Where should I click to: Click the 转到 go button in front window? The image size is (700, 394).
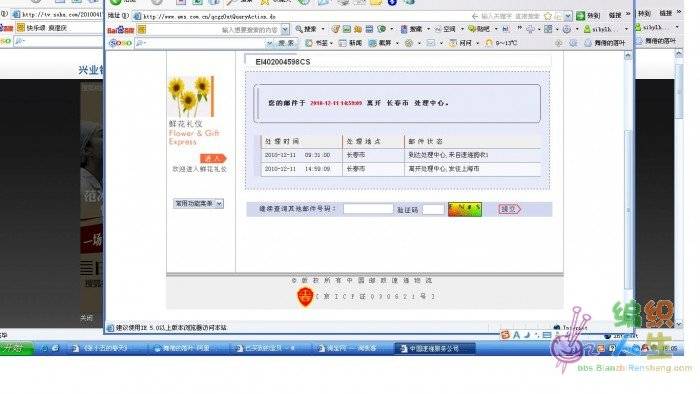[588, 16]
